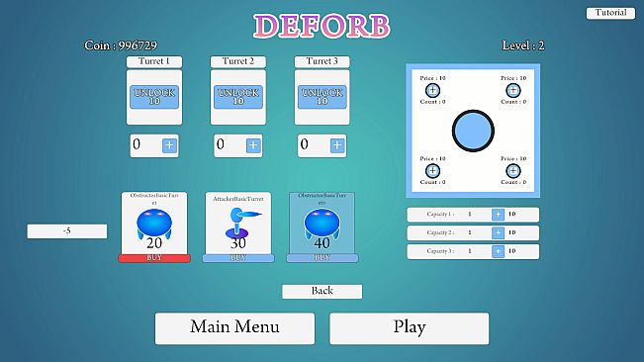
Task: Click the Turret 1 label
Action: point(154,61)
